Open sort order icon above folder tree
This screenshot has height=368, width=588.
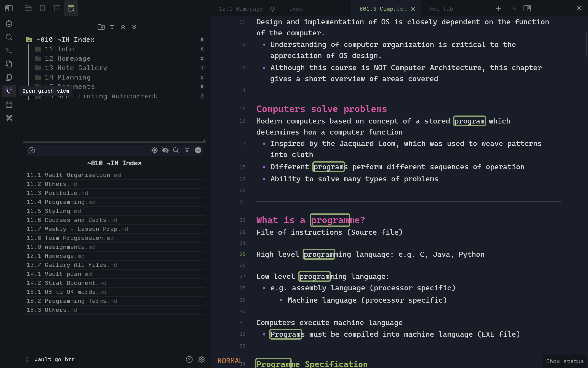pyautogui.click(x=112, y=27)
